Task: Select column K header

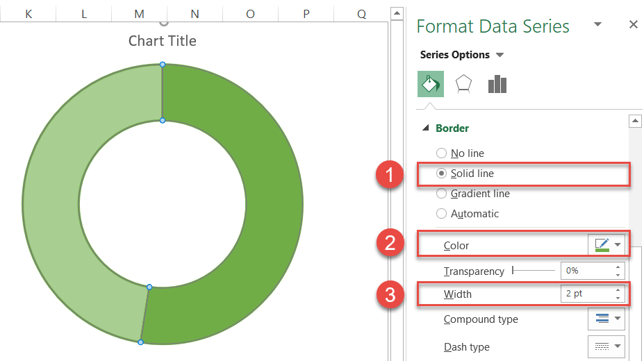Action: coord(28,14)
